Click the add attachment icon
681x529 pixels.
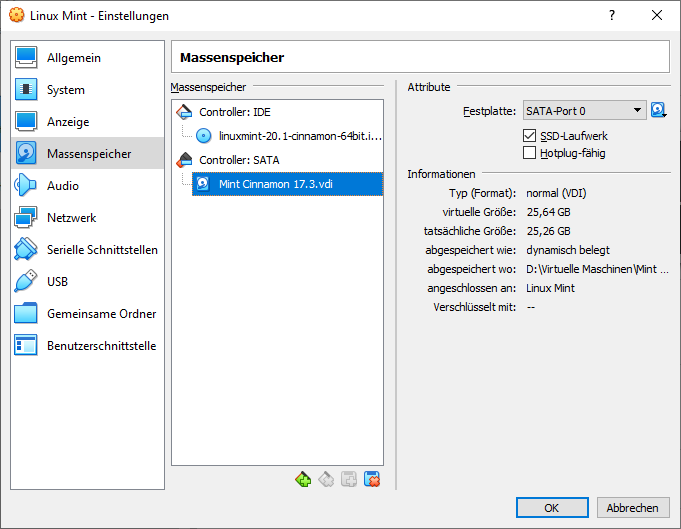(x=349, y=479)
